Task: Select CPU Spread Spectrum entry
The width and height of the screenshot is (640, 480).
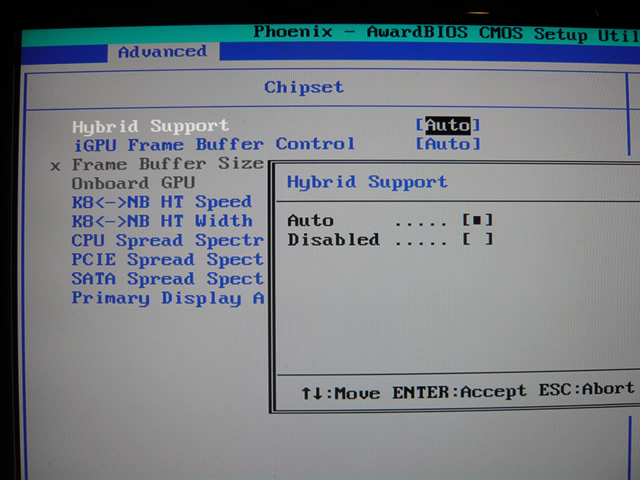Action: click(x=168, y=240)
